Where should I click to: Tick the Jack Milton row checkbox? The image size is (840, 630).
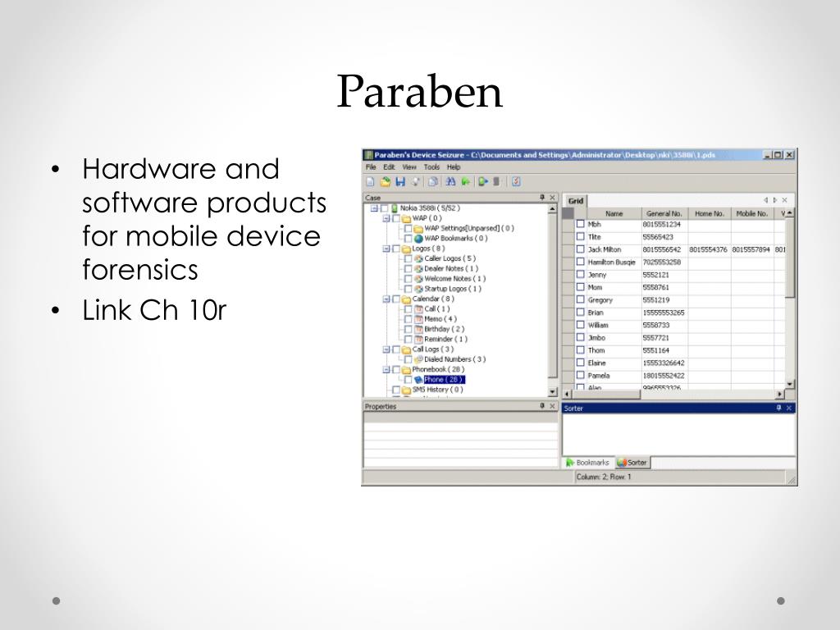point(580,249)
